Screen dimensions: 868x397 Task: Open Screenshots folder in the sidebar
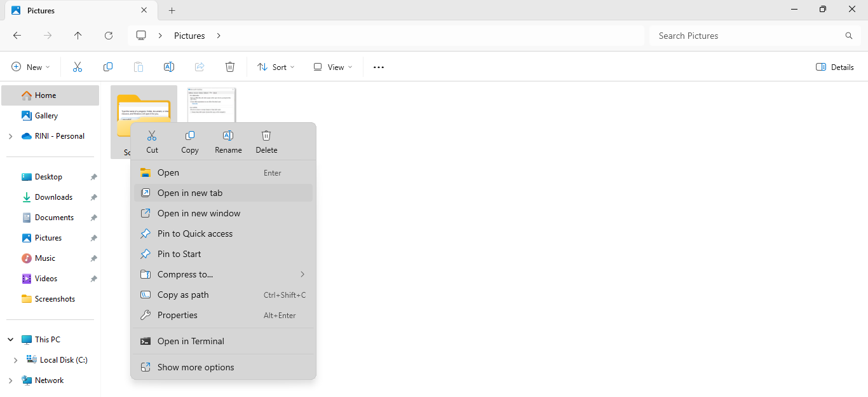[55, 299]
